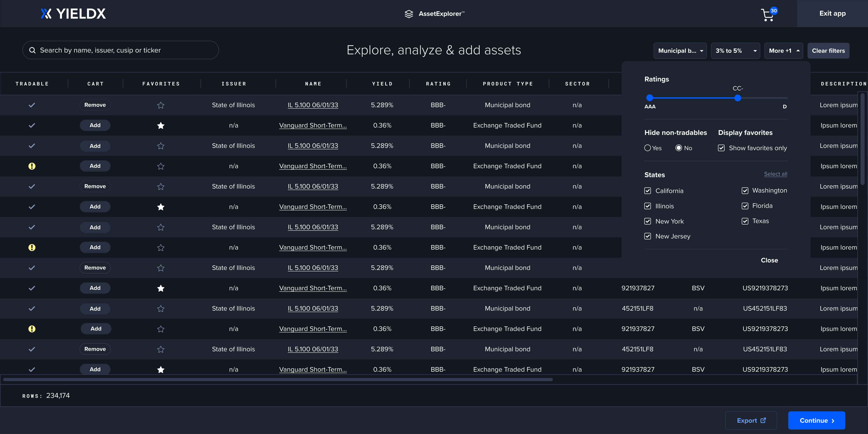Unfavorite the filled star in second row
The height and width of the screenshot is (434, 868).
(161, 126)
